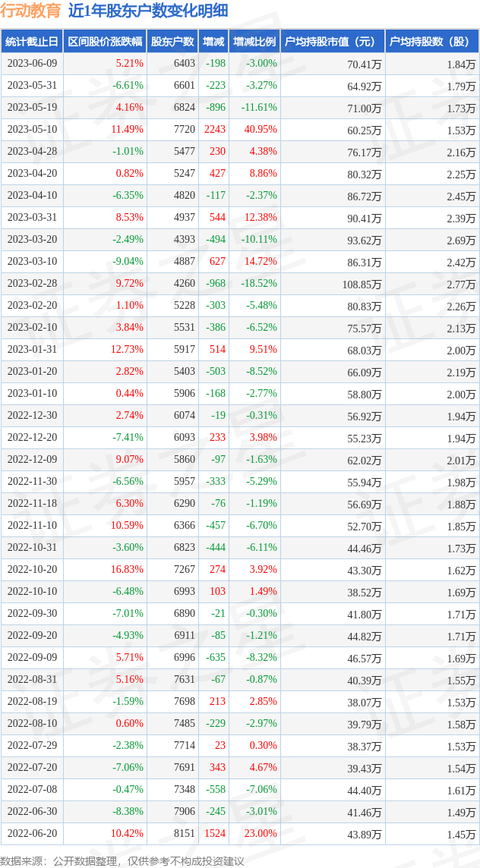Select the 户均持股市值（元） column header

332,41
